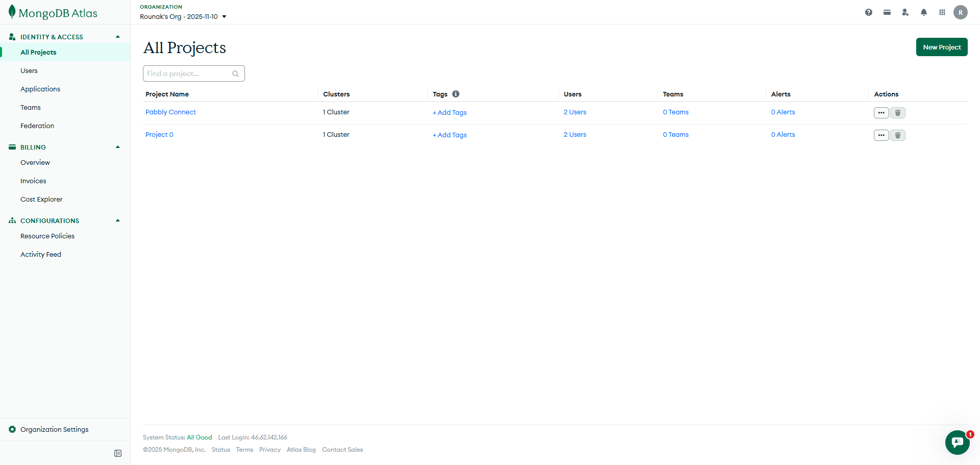Screen dimensions: 980x465
Task: Open the apps grid icon
Action: [x=942, y=12]
